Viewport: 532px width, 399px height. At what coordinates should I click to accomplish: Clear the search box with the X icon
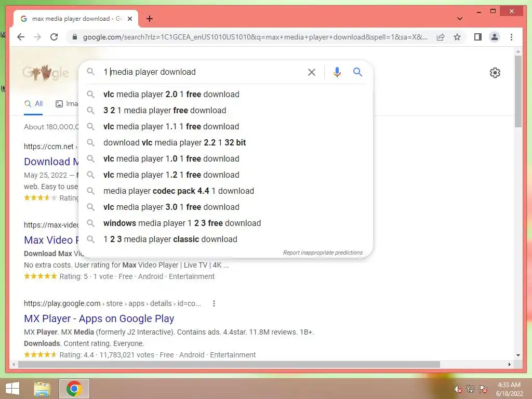click(x=312, y=72)
